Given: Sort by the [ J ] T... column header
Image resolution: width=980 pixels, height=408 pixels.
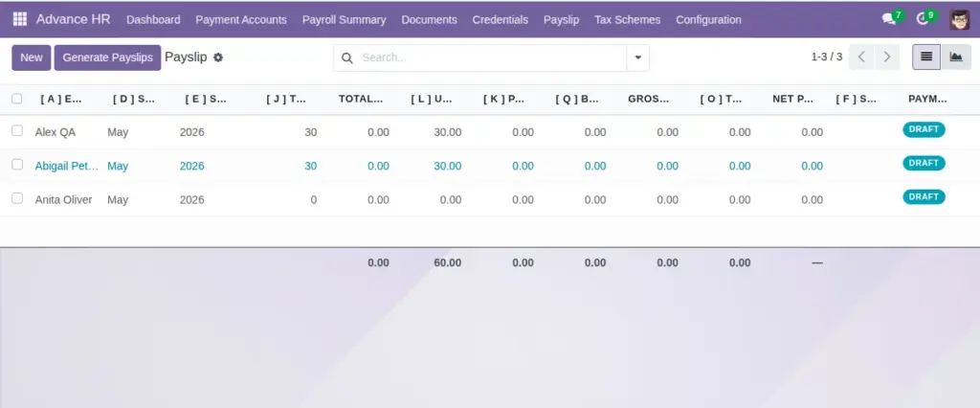Looking at the screenshot, I should click(286, 99).
